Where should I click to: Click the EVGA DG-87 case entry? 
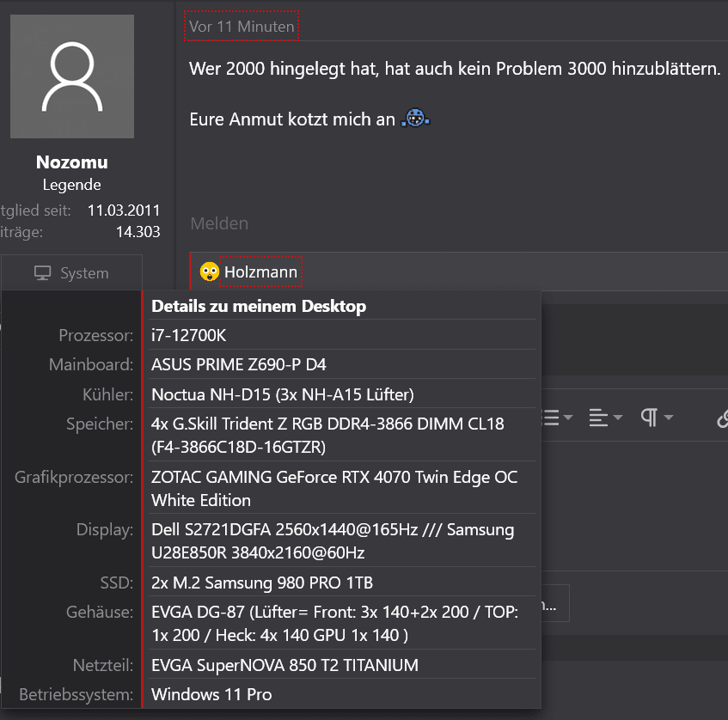334,624
